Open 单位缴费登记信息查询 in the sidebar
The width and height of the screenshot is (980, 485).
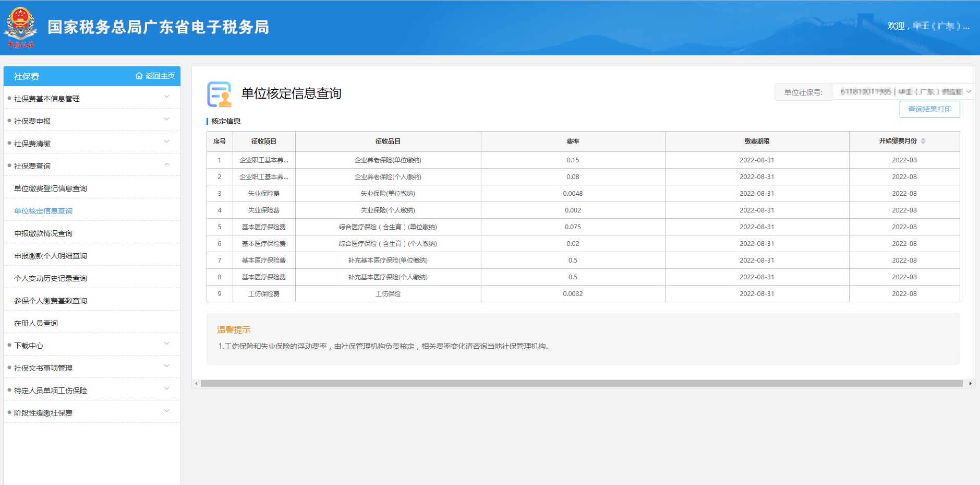(51, 188)
